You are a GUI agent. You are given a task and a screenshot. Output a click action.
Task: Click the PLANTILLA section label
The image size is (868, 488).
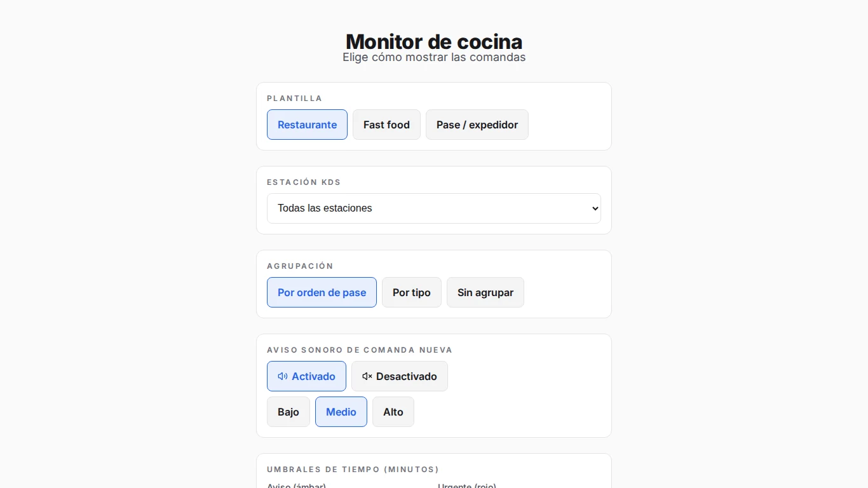[295, 98]
